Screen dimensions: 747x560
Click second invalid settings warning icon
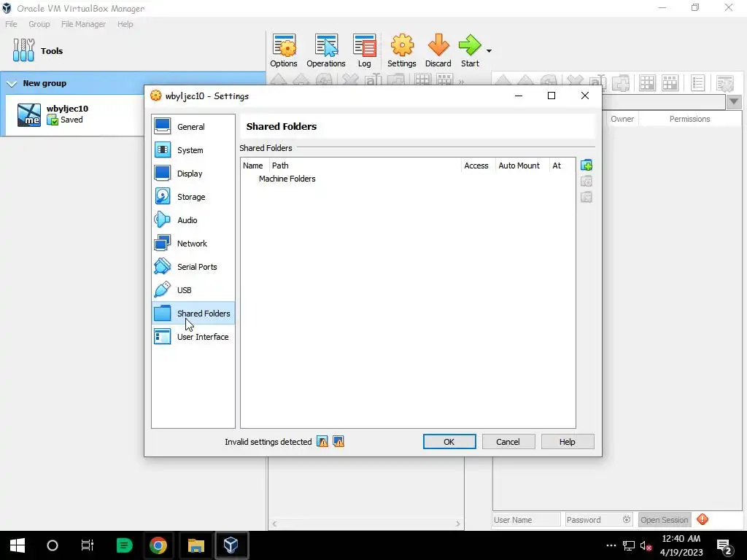pos(338,441)
